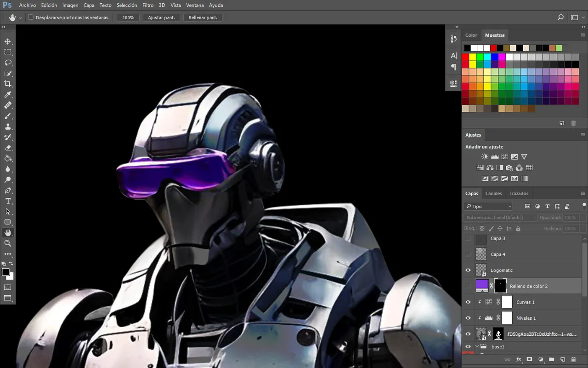Create a new layer with bottom icon
The height and width of the screenshot is (368, 588).
click(x=562, y=359)
